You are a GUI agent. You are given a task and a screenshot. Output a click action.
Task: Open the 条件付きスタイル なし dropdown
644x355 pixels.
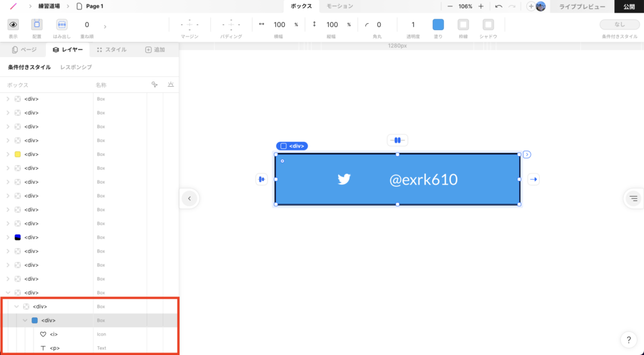tap(619, 25)
